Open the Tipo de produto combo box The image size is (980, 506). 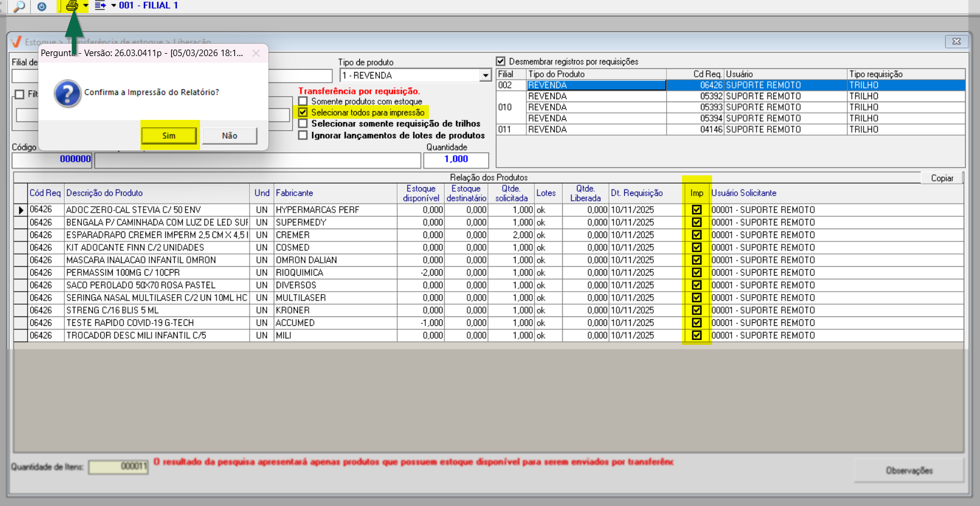[x=485, y=76]
